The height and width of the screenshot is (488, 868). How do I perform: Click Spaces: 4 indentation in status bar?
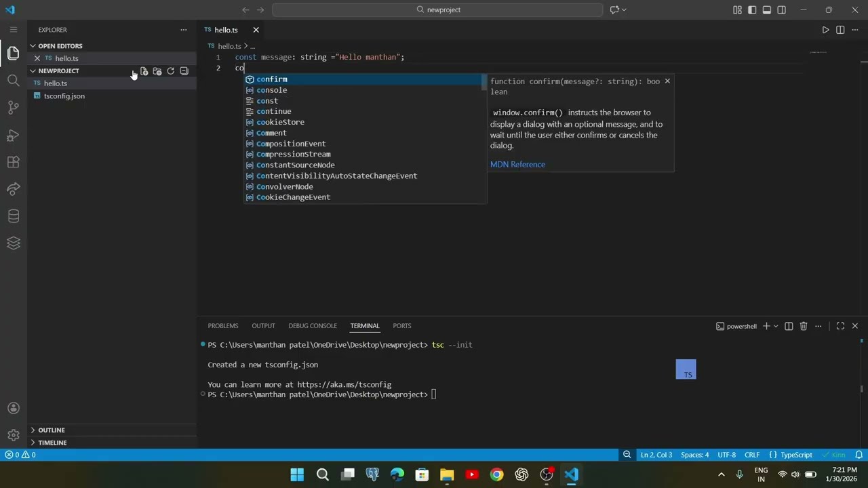[x=694, y=455]
